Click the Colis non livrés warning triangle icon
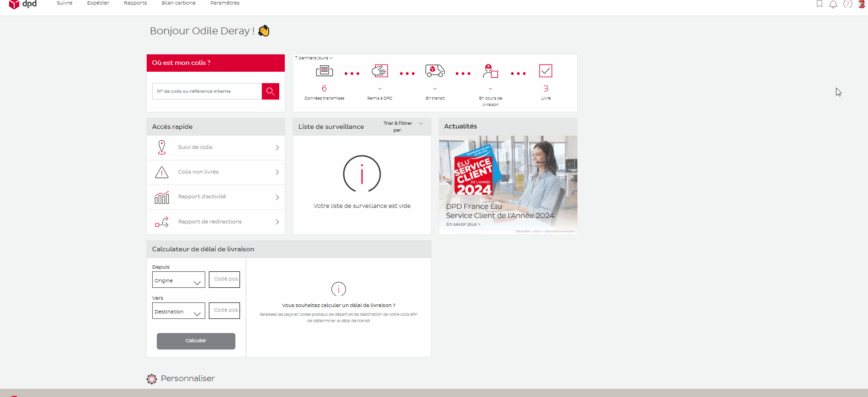 coord(162,172)
